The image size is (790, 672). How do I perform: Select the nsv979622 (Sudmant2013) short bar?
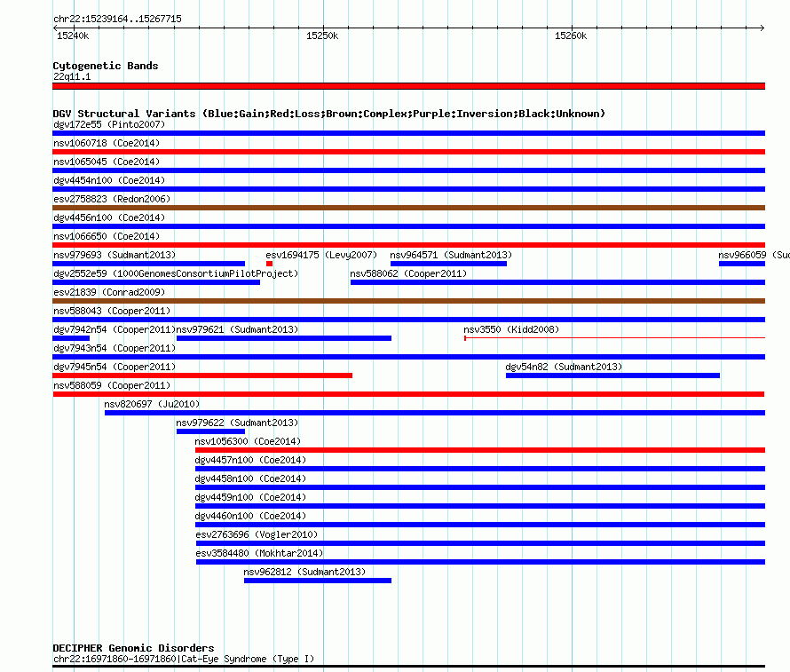click(210, 431)
